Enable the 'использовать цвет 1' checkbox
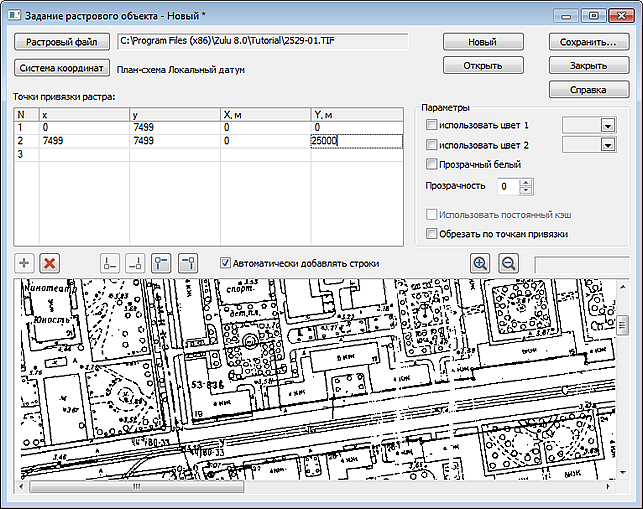 [432, 125]
